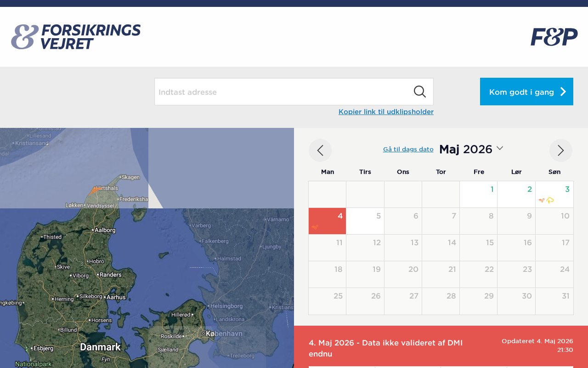
Task: Click the orange Hirtshals map marker
Action: tap(95, 190)
